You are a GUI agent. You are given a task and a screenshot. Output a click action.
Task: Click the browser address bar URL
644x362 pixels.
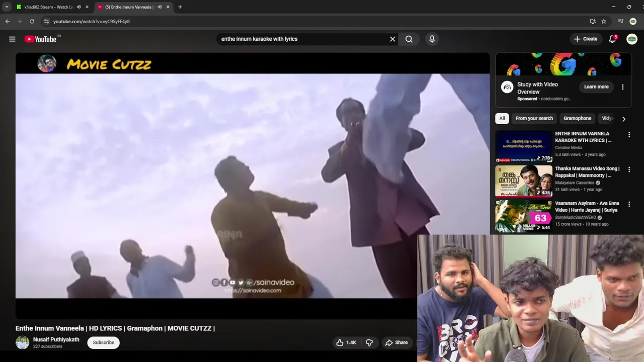pyautogui.click(x=92, y=21)
